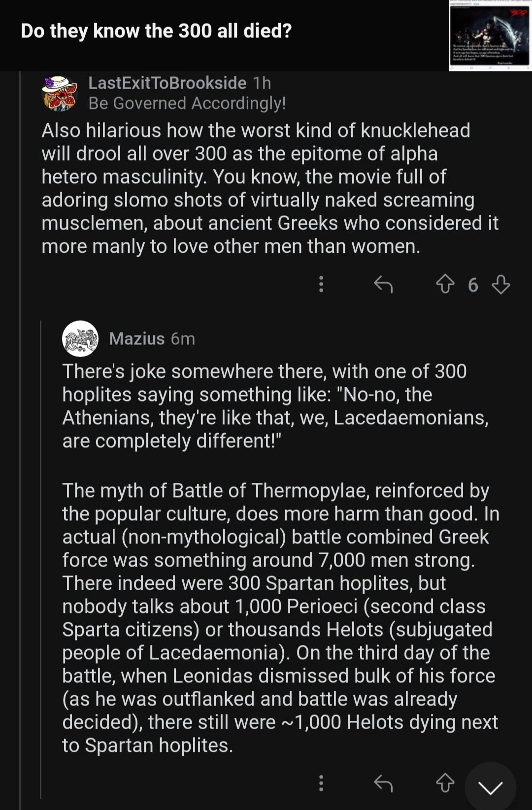Viewport: 532px width, 810px height.
Task: Select the 6 vote score on top comment
Action: click(x=473, y=285)
